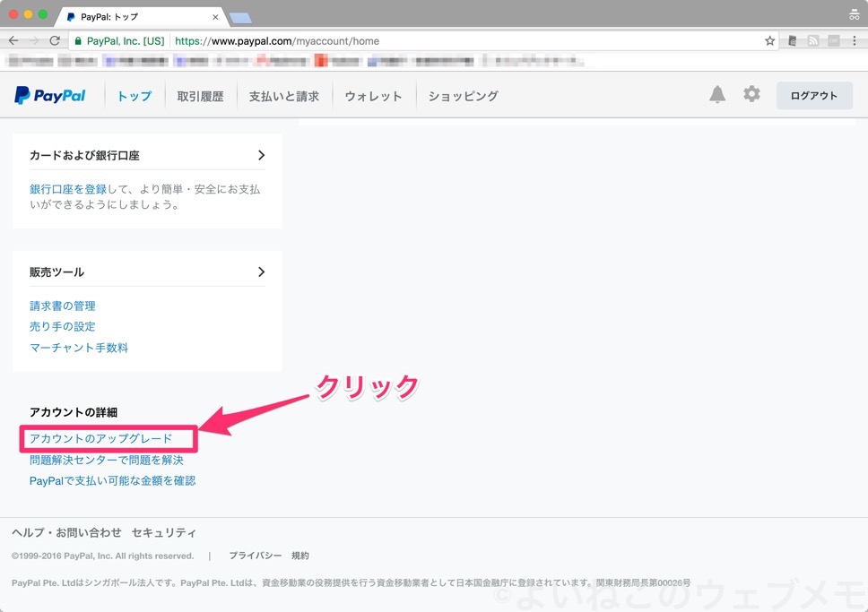The width and height of the screenshot is (868, 612).
Task: Expand the カードおよび銀行口座 section chevron
Action: [262, 154]
